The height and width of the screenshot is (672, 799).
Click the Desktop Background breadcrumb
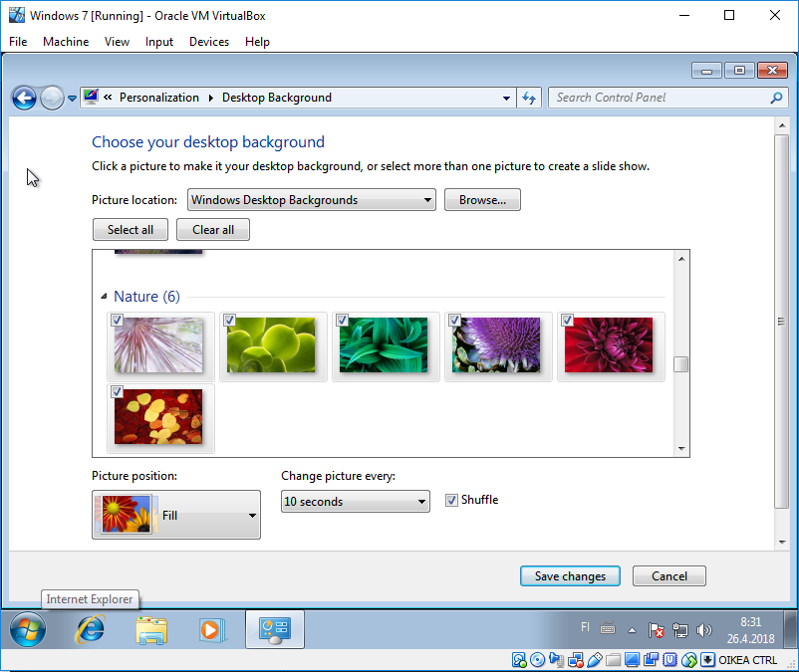[x=277, y=98]
